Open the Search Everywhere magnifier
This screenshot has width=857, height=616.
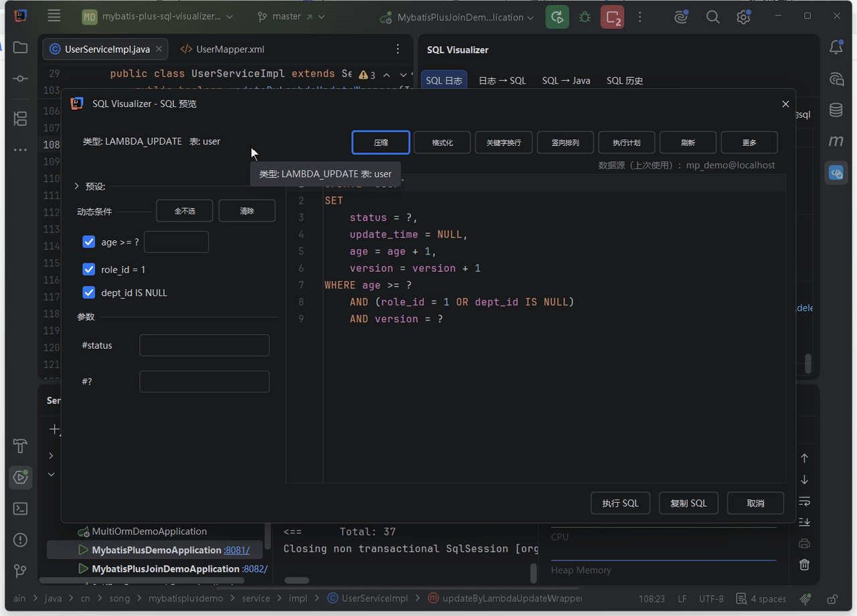(713, 17)
